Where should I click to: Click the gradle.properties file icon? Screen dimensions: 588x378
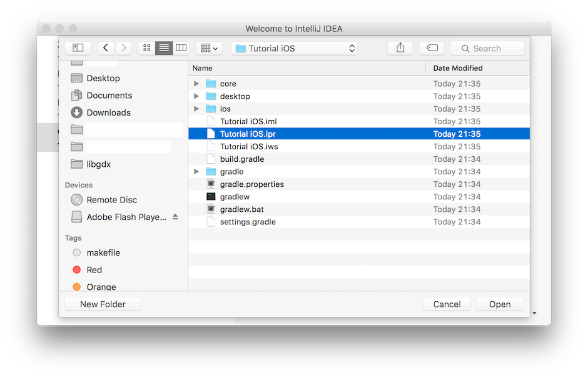211,184
